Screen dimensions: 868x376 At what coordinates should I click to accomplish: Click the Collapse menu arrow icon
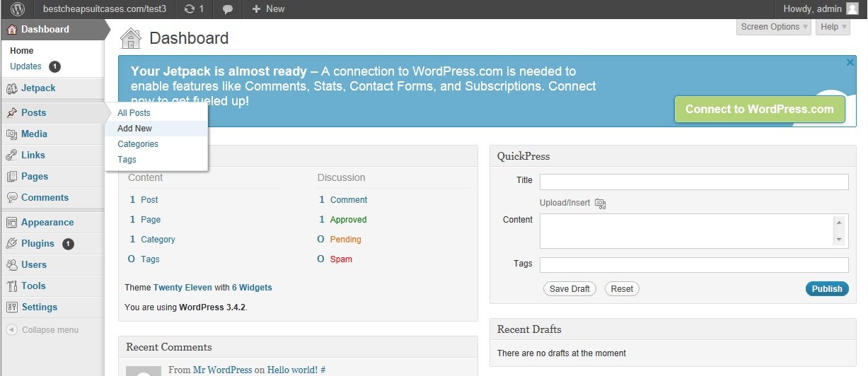[x=11, y=330]
